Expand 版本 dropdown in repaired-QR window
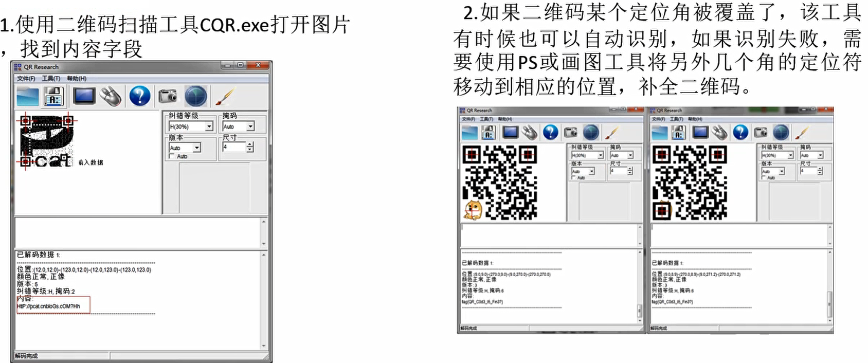868x363 pixels. point(782,171)
